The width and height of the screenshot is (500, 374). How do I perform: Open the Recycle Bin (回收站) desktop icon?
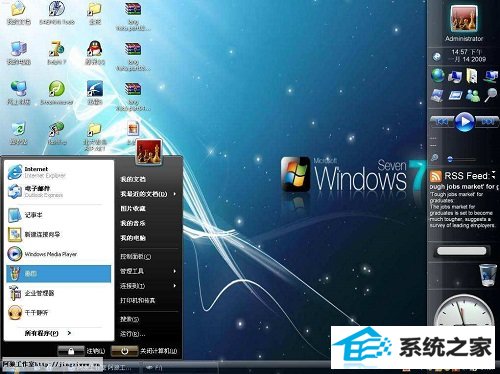click(19, 133)
